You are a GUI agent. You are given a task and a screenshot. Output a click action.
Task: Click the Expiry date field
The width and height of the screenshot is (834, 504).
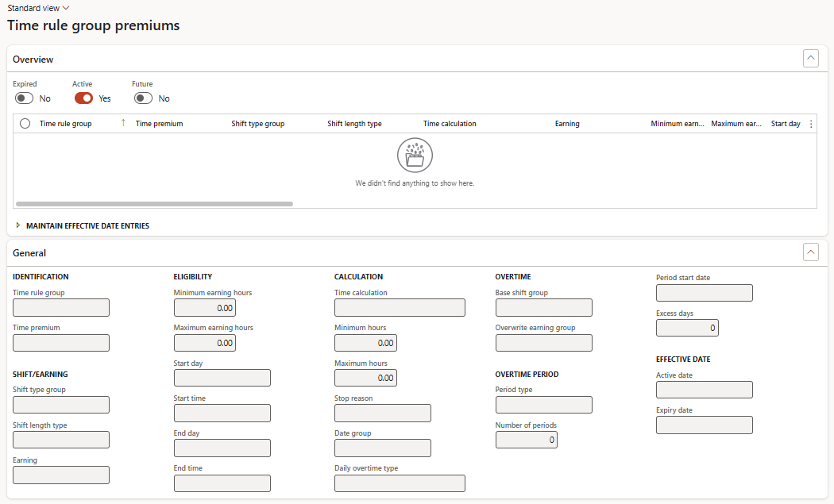[705, 425]
